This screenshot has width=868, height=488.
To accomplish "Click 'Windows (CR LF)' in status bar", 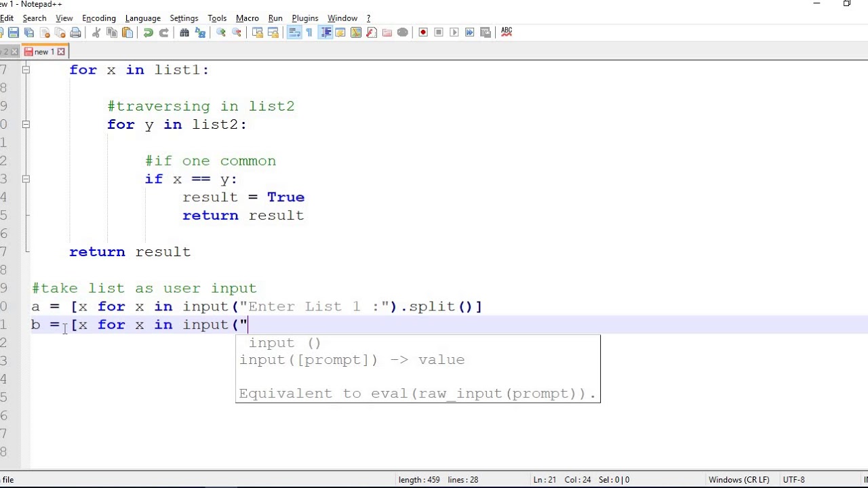I will pyautogui.click(x=739, y=480).
